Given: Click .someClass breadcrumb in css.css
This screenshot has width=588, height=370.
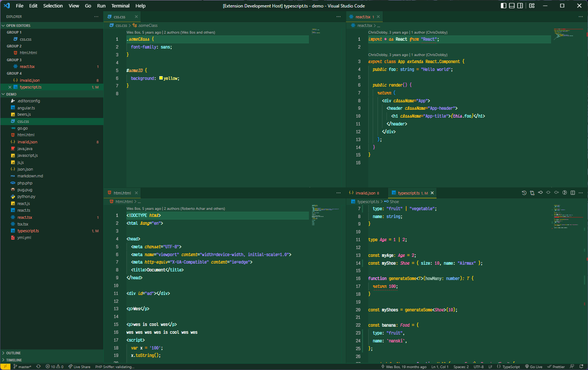Looking at the screenshot, I should click(x=145, y=25).
